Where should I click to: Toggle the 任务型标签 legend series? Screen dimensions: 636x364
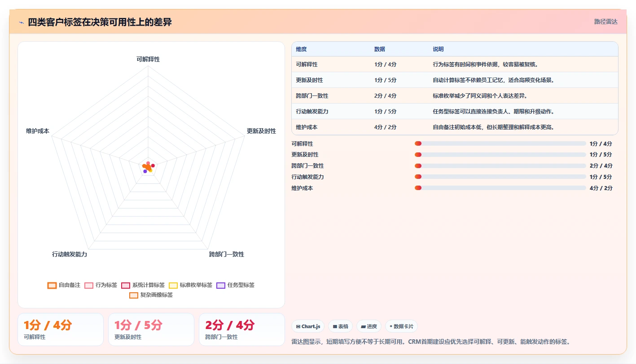coord(236,285)
